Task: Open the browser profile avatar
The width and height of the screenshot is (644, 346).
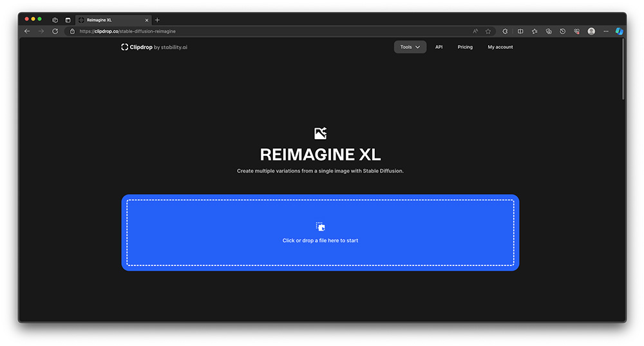Action: tap(591, 31)
